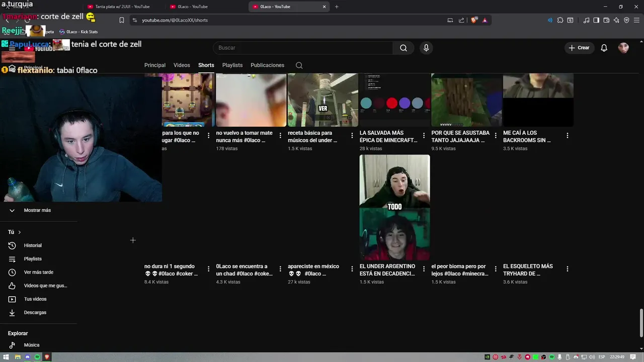This screenshot has height=362, width=644.
Task: Open options menu for 'EL ESQUELETO MÁS TRYHARD' short
Action: [567, 268]
